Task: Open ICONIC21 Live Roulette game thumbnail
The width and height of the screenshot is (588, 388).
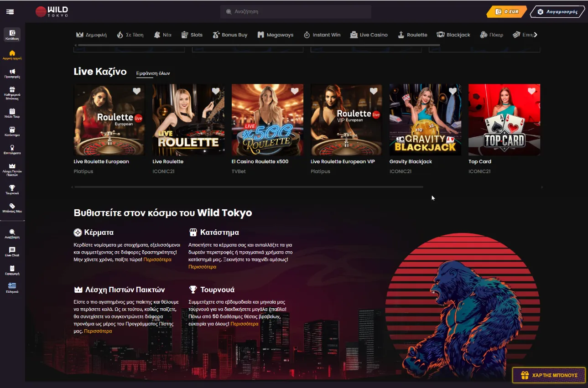Action: click(188, 120)
